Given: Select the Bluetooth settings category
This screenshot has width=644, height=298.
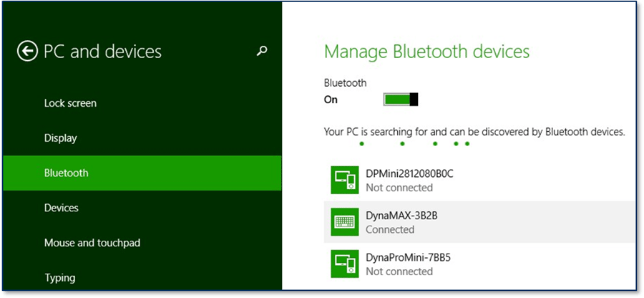Looking at the screenshot, I should (x=142, y=173).
